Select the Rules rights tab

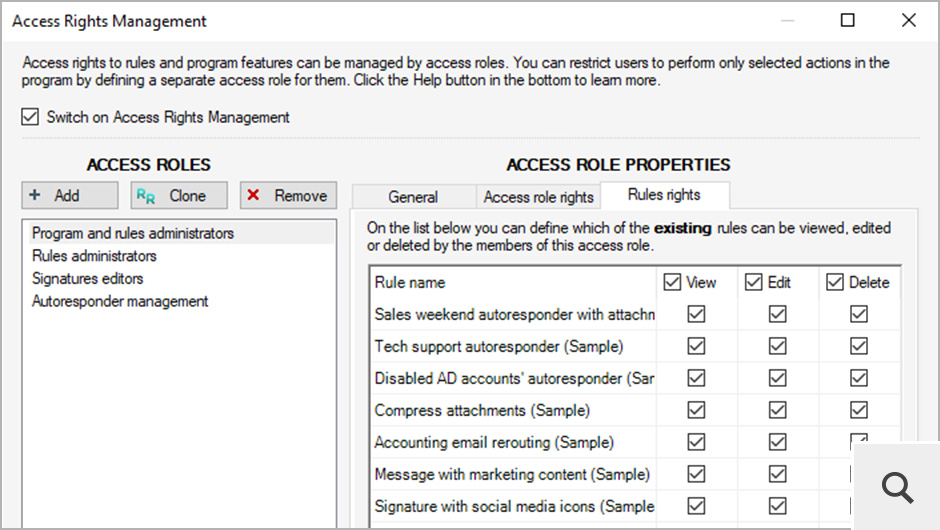click(x=664, y=195)
